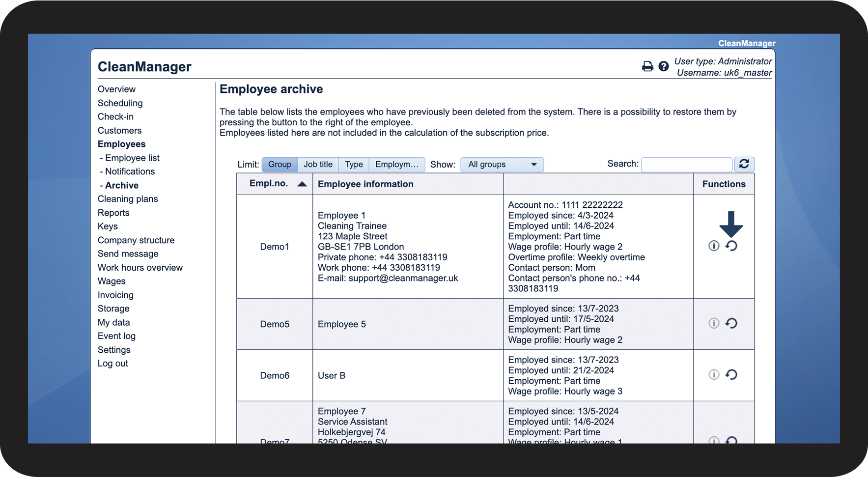The height and width of the screenshot is (477, 868).
Task: Toggle the Job title limit filter
Action: pyautogui.click(x=318, y=165)
